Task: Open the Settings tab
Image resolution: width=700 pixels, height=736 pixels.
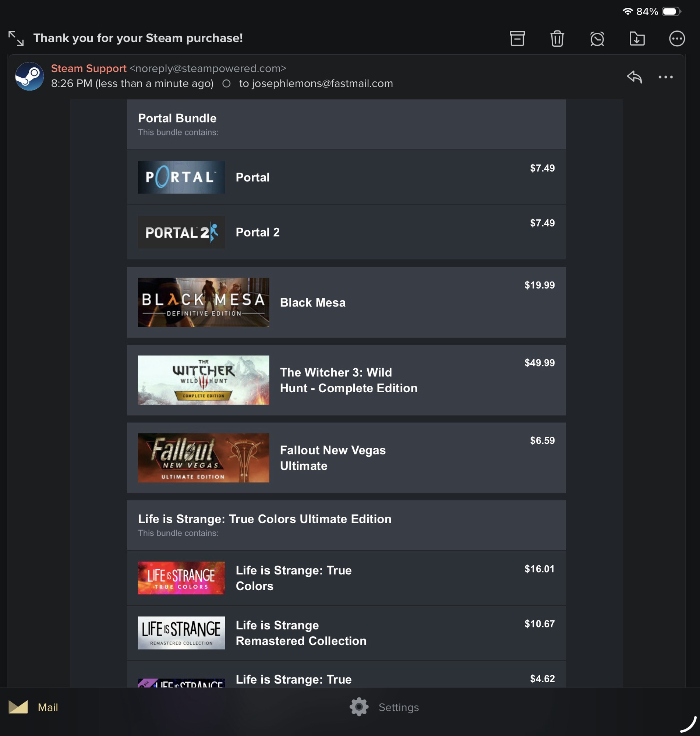Action: (x=384, y=707)
